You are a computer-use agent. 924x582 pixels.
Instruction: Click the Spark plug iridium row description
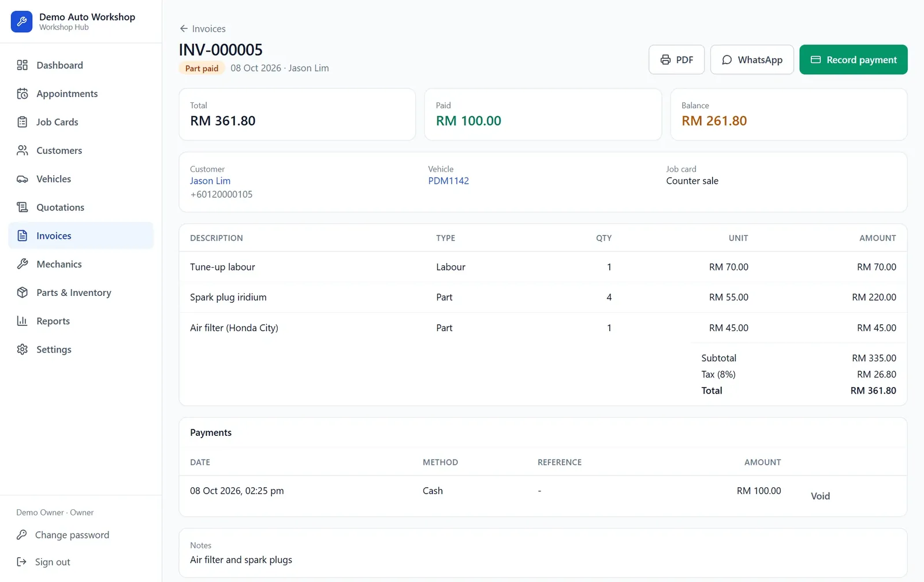(228, 297)
